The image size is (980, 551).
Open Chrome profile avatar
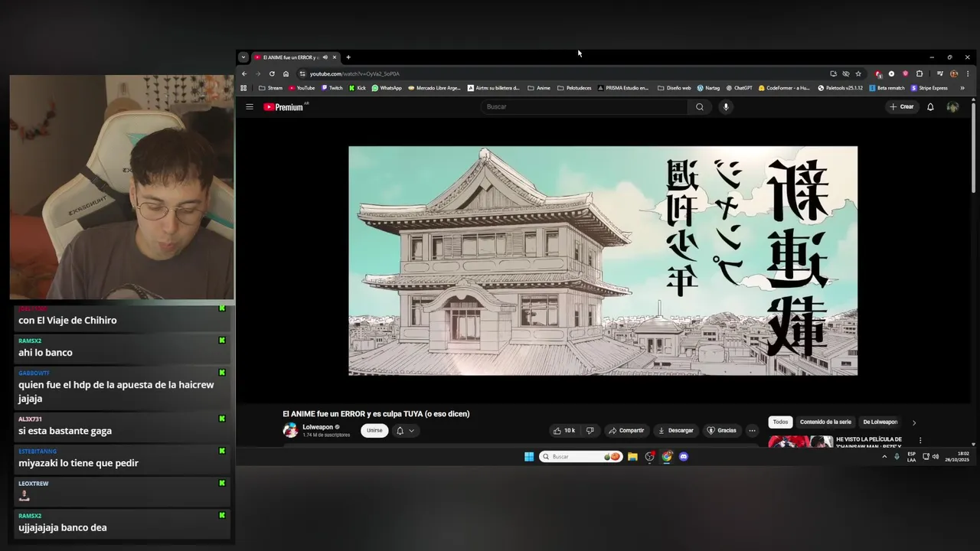click(x=954, y=73)
